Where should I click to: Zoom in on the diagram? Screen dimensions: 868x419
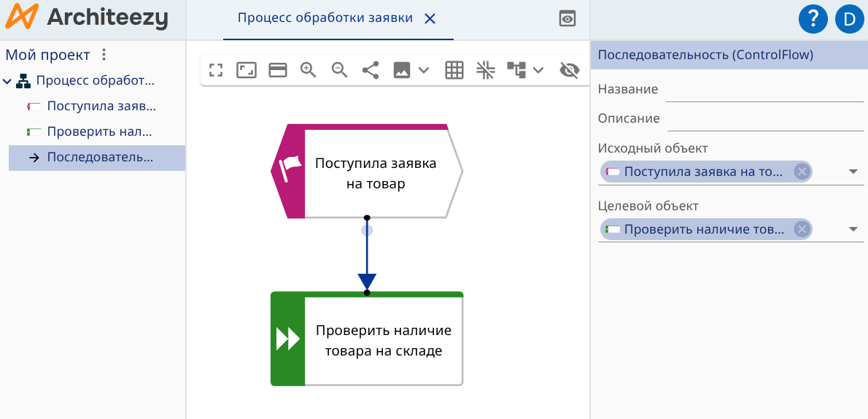click(309, 70)
